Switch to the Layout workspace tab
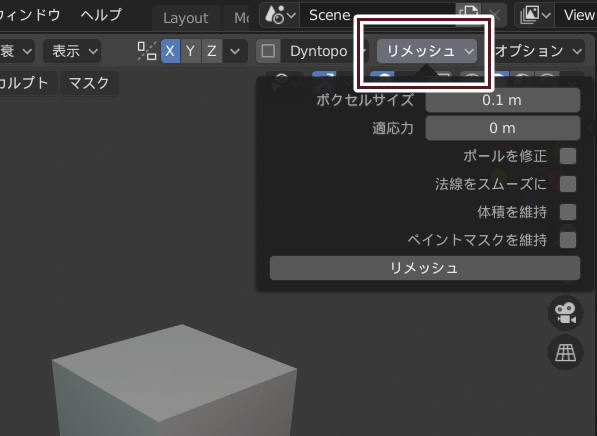The image size is (597, 436). tap(186, 18)
